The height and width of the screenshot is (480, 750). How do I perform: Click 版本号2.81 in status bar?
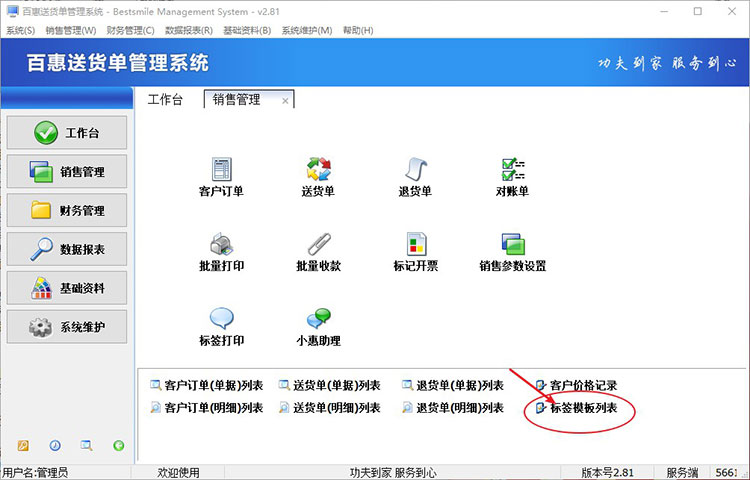607,473
